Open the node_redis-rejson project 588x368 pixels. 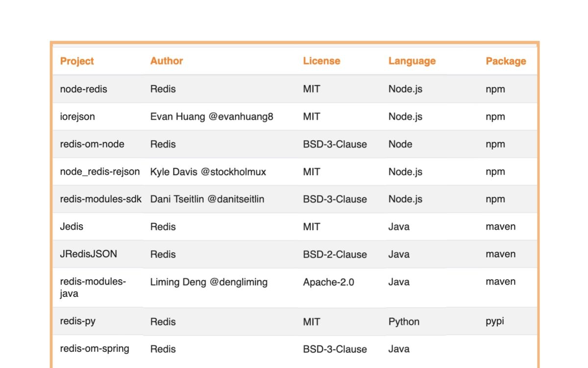100,172
